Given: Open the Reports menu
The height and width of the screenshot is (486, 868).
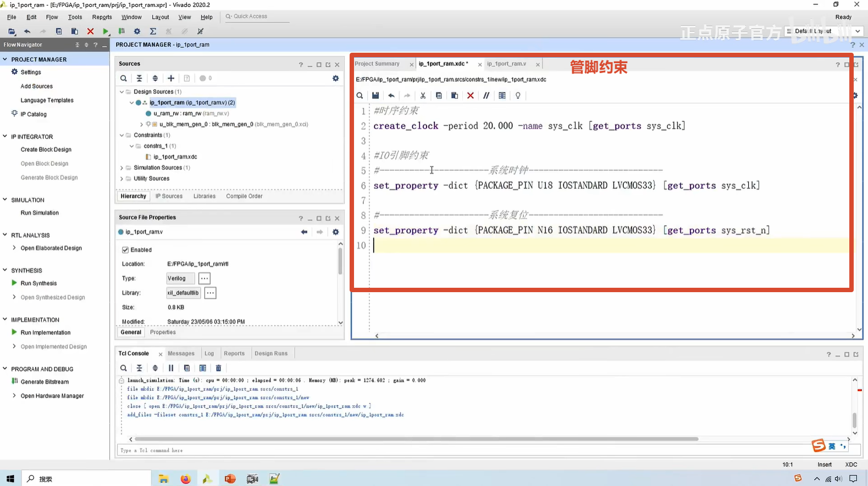Looking at the screenshot, I should click(102, 17).
